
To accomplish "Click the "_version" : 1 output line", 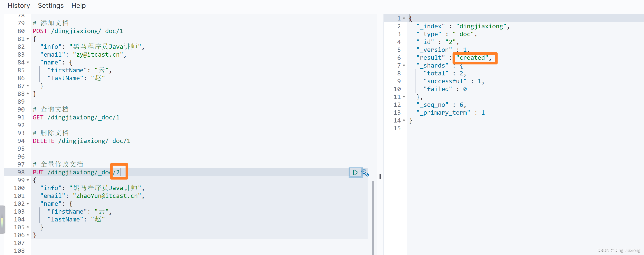I will (x=443, y=50).
